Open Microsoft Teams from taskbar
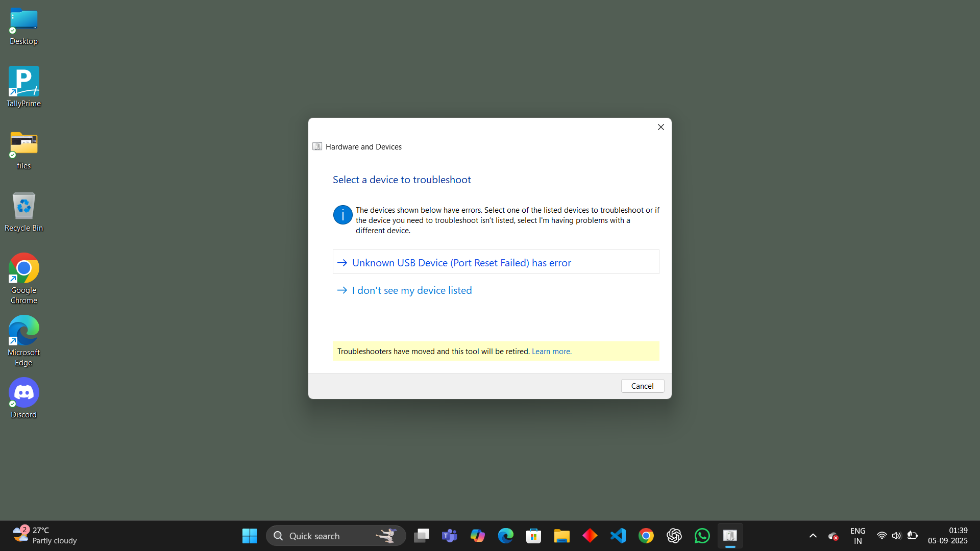Viewport: 980px width, 551px height. [449, 536]
